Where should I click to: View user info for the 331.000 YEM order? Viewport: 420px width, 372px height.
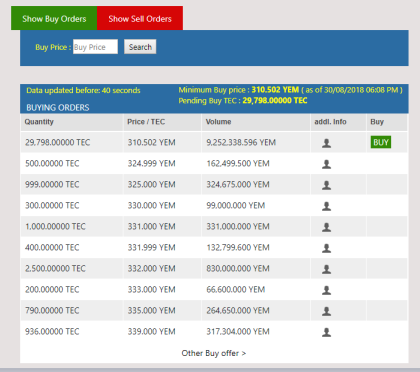coord(326,227)
